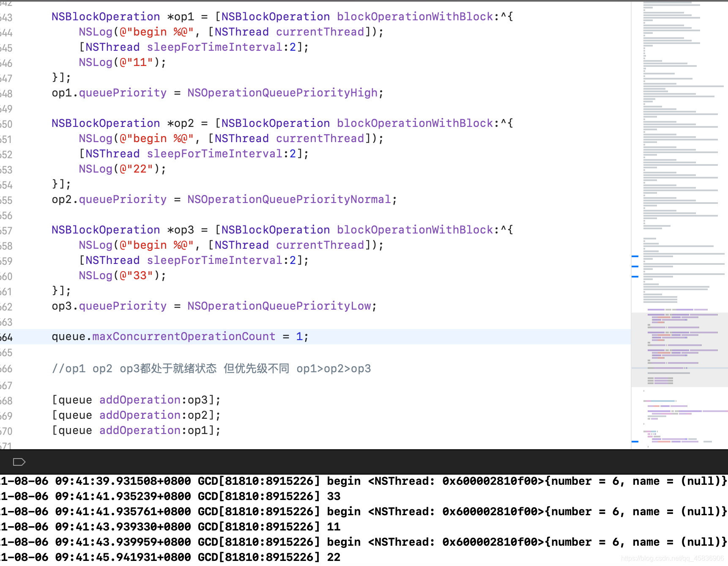Click NSOperationQueuePriorityLow constant
The height and width of the screenshot is (566, 728).
pos(279,306)
